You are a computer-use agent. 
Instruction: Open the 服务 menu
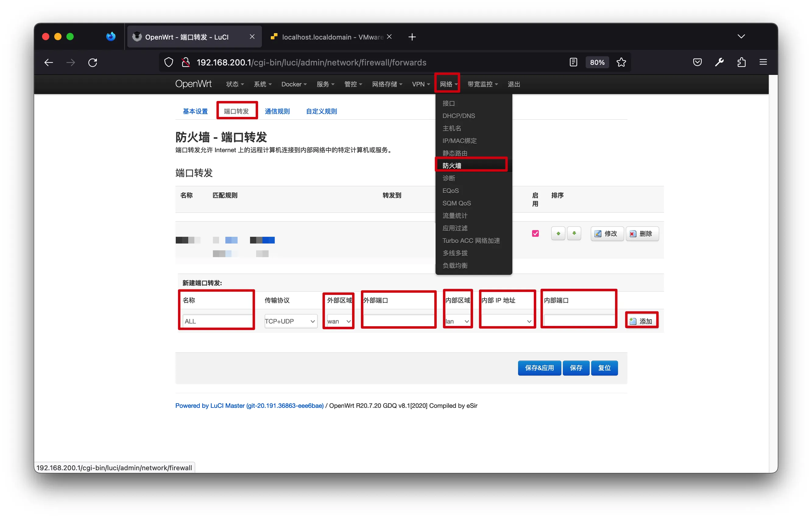325,84
